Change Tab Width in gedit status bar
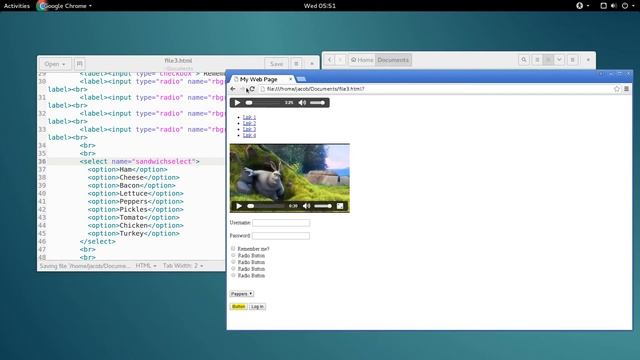 point(183,266)
